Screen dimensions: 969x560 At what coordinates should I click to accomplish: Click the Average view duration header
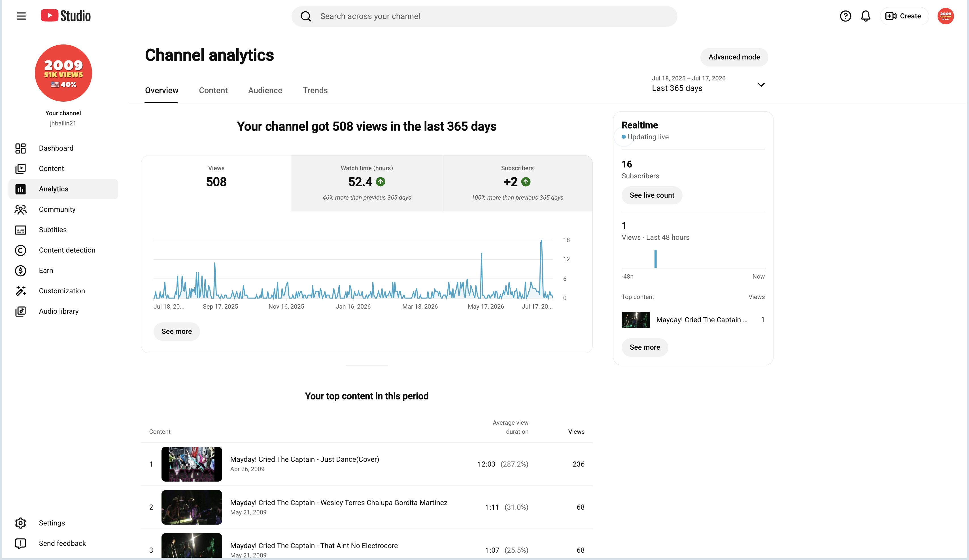510,427
